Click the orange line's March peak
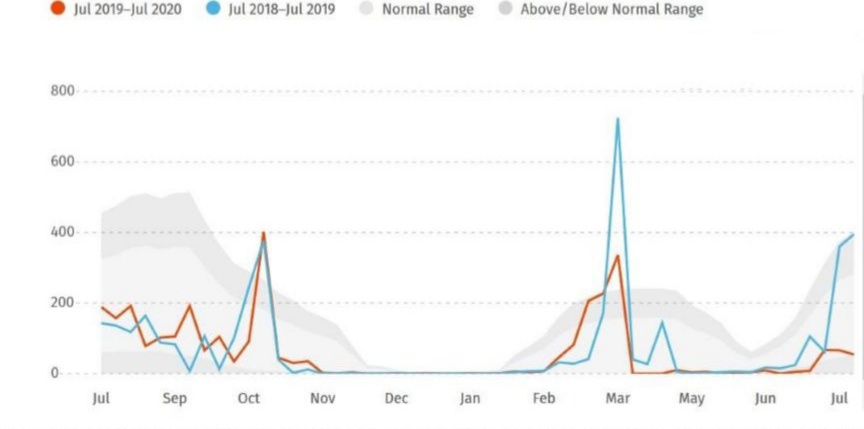The height and width of the screenshot is (429, 864). coord(618,256)
